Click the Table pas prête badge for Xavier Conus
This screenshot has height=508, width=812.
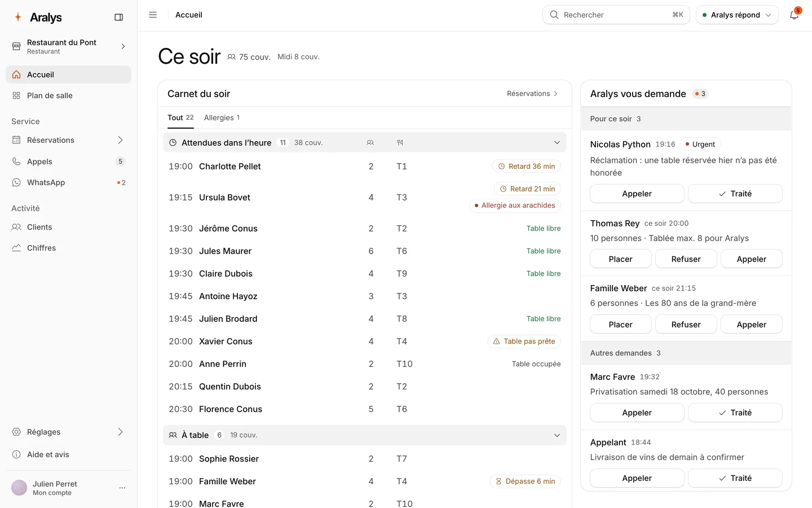(x=524, y=341)
